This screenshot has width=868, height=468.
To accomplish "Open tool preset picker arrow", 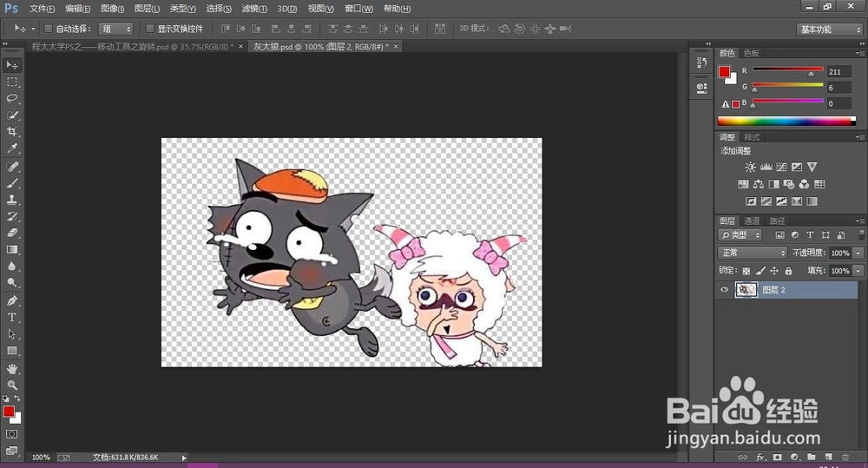I will 33,29.
